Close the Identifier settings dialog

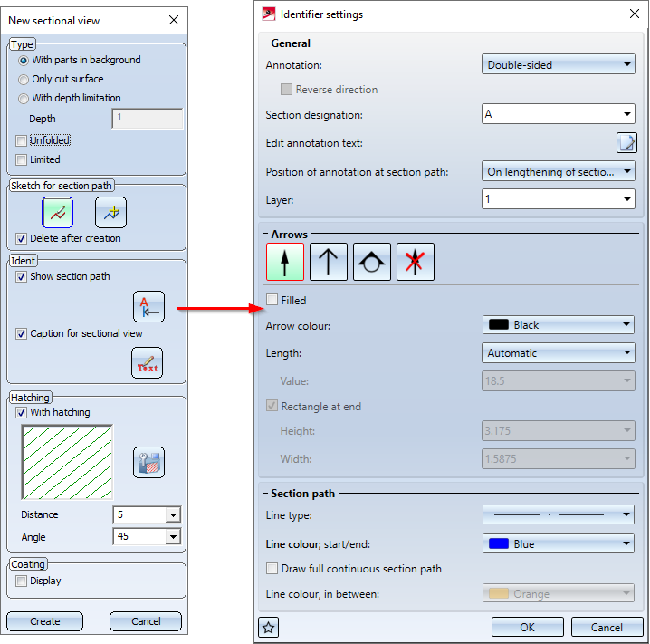pyautogui.click(x=635, y=14)
